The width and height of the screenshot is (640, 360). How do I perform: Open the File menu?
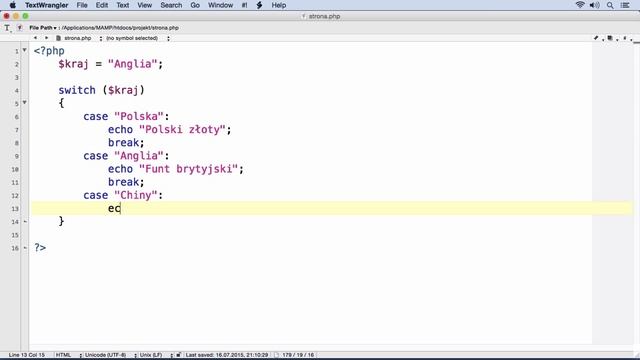coord(82,5)
